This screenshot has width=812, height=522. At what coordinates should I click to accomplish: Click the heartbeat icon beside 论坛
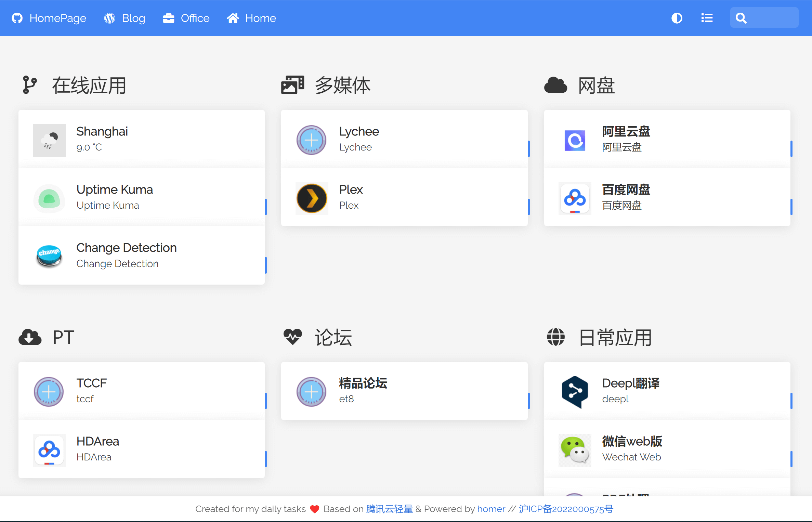(293, 337)
